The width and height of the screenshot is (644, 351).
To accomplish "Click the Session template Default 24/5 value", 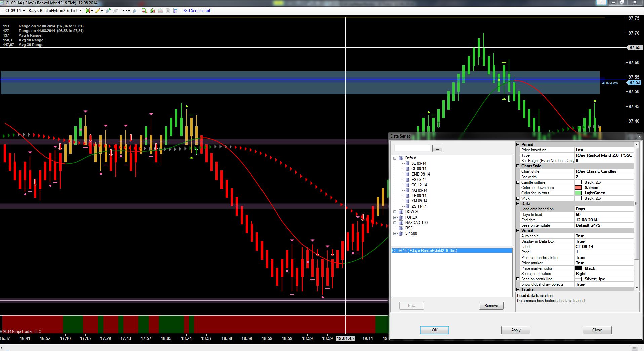I will 604,225.
